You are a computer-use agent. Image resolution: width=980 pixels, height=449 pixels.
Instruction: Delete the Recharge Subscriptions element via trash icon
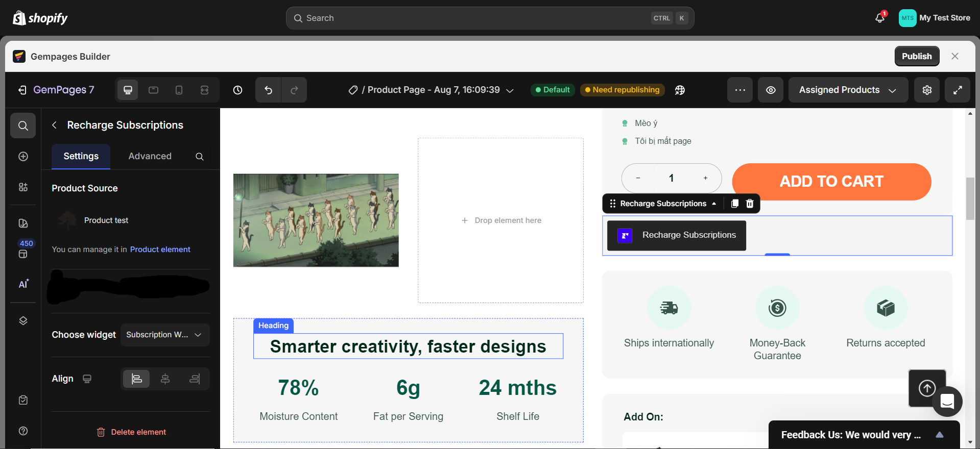pos(750,204)
